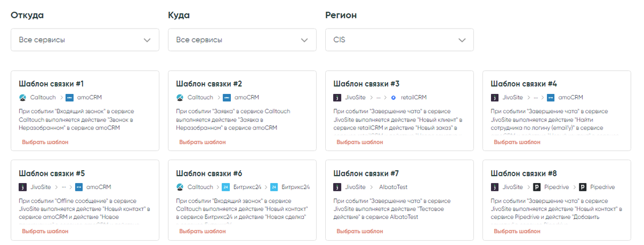Click the Регион filter label

[341, 16]
